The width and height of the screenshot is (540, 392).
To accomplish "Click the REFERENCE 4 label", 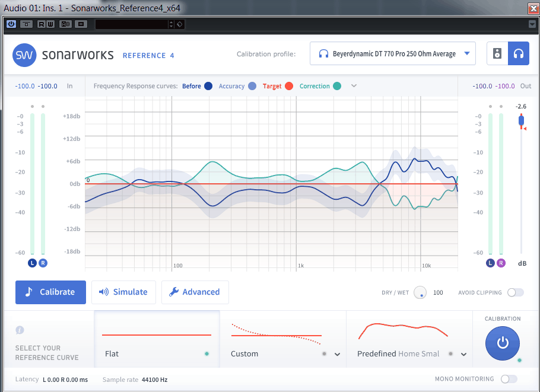I will [x=148, y=55].
